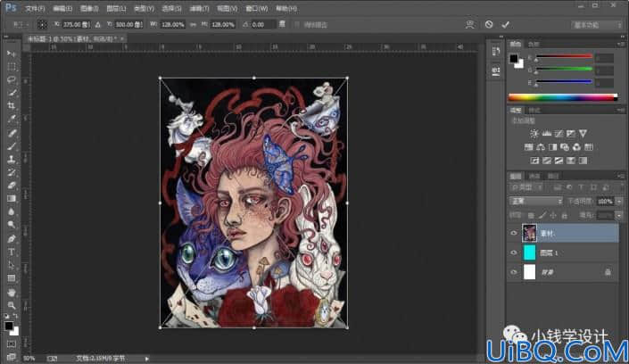This screenshot has height=364, width=629.
Task: Hide the 图层 1 layer
Action: pyautogui.click(x=514, y=252)
